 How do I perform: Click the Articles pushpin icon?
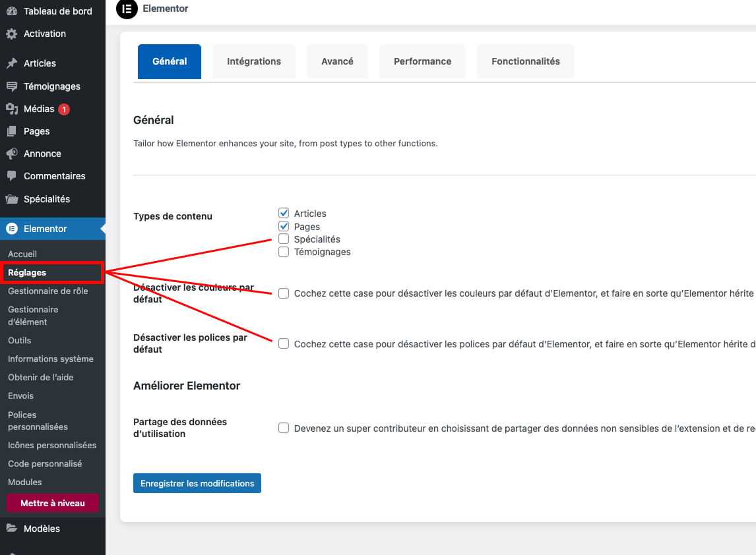pos(12,63)
